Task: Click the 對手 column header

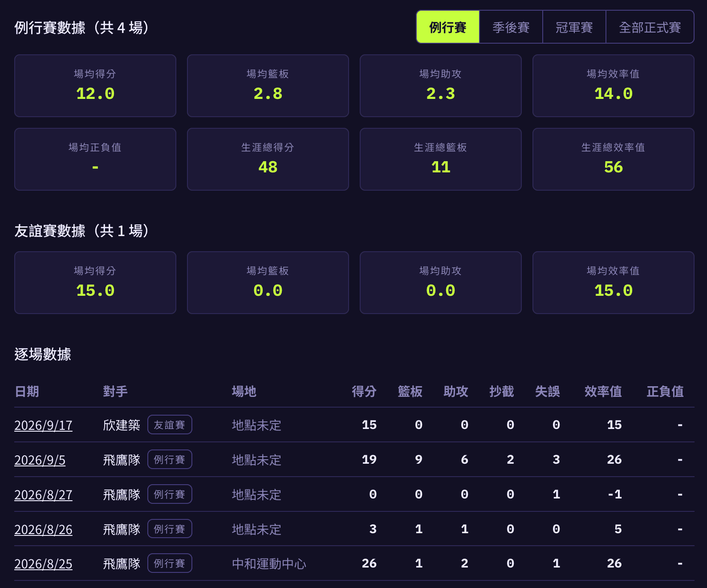Action: click(x=115, y=392)
